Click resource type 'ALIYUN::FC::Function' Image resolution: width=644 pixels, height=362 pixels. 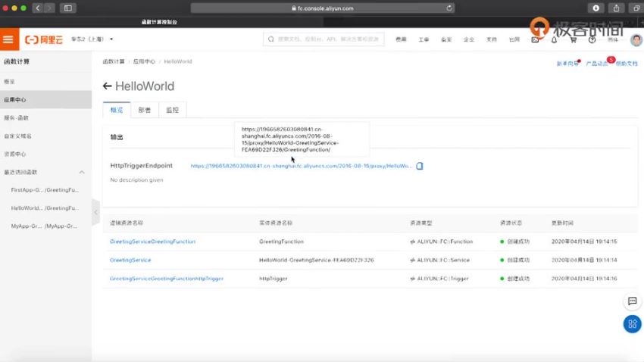pos(445,242)
